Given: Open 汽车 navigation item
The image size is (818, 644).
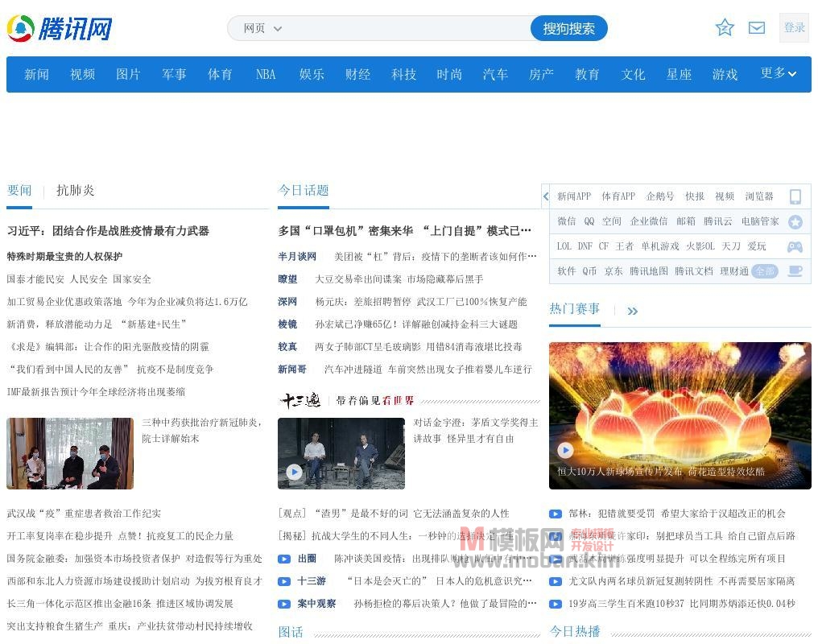Looking at the screenshot, I should pos(495,75).
